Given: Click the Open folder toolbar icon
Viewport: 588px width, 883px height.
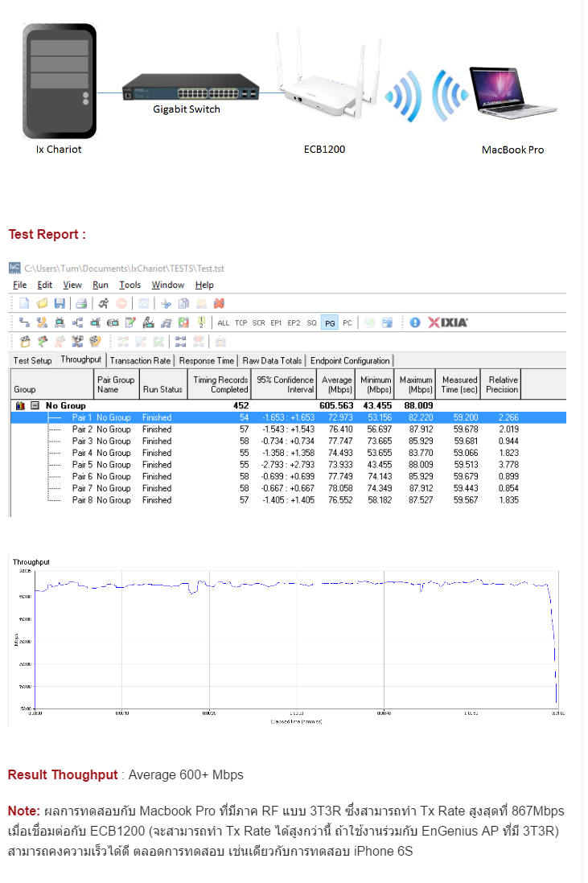Looking at the screenshot, I should [x=43, y=303].
